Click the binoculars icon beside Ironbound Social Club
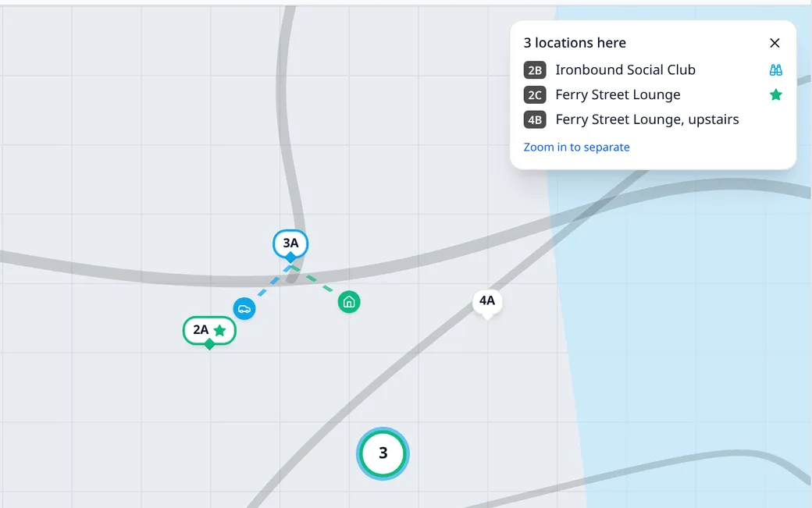This screenshot has height=508, width=812. (776, 69)
